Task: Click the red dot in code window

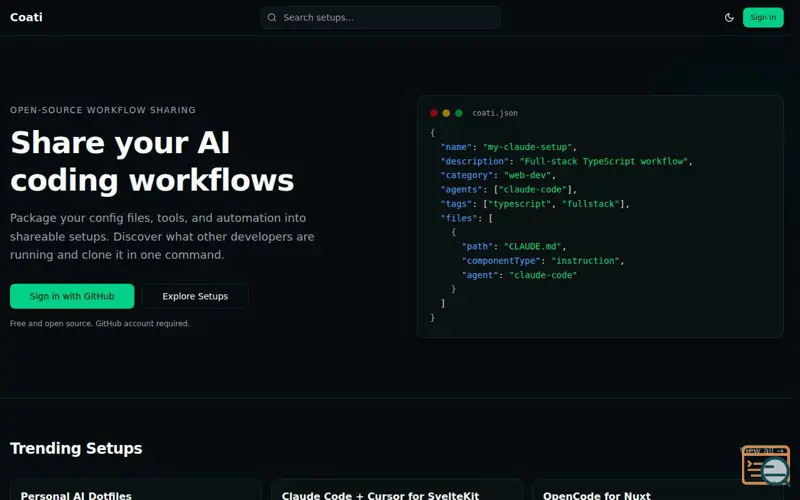Action: pyautogui.click(x=434, y=113)
